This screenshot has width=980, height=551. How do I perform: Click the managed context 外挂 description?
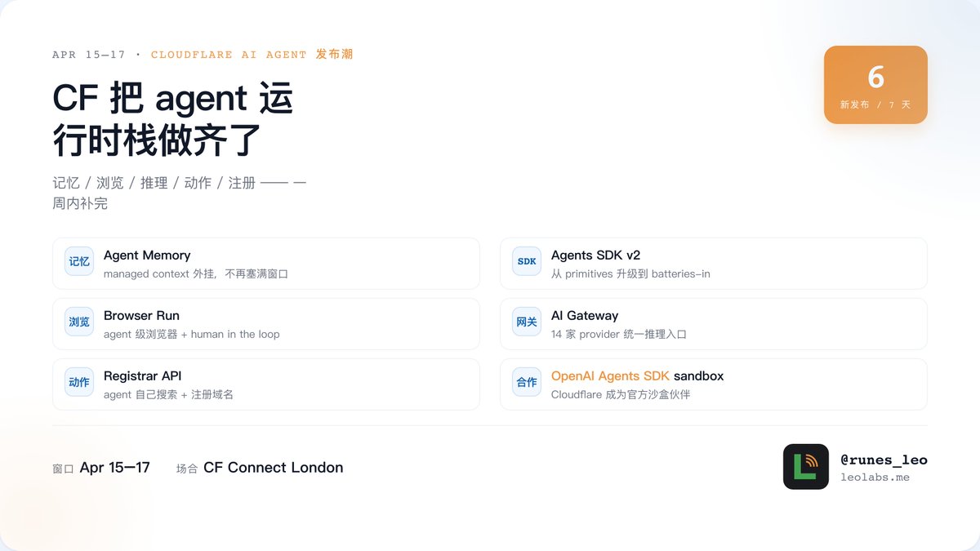pyautogui.click(x=196, y=274)
